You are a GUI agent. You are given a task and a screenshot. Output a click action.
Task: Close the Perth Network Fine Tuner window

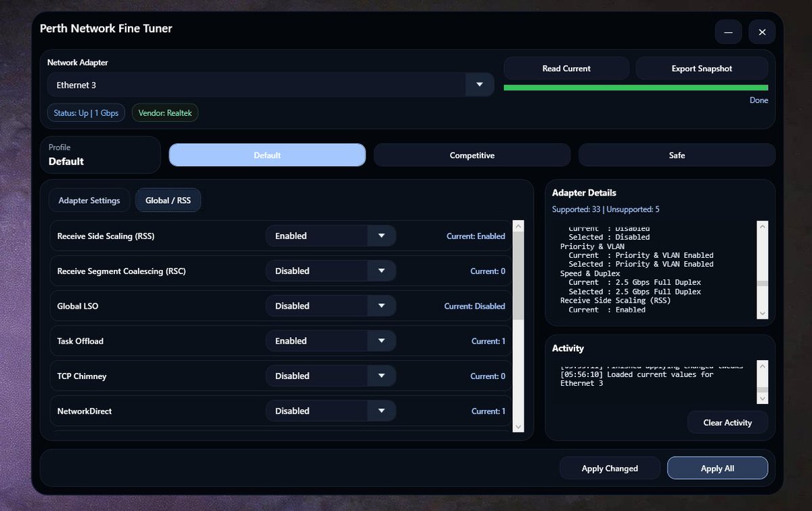pos(762,32)
